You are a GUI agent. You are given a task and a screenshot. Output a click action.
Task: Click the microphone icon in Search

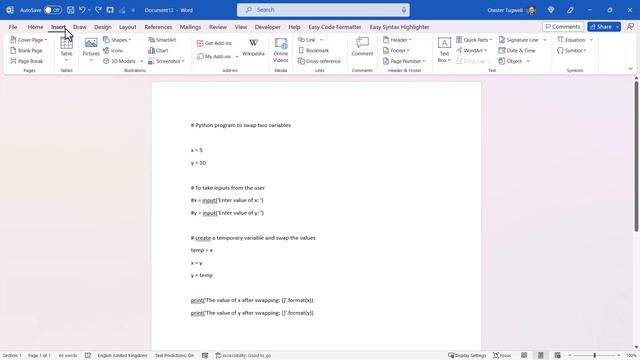click(x=404, y=10)
